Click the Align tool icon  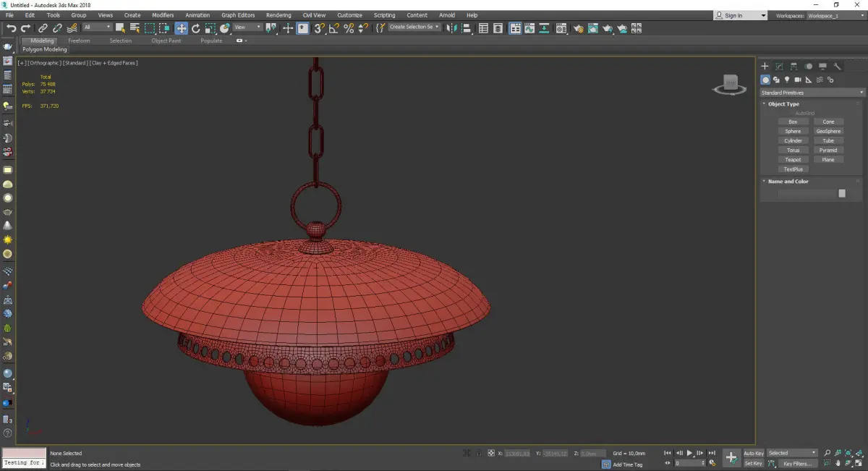467,28
